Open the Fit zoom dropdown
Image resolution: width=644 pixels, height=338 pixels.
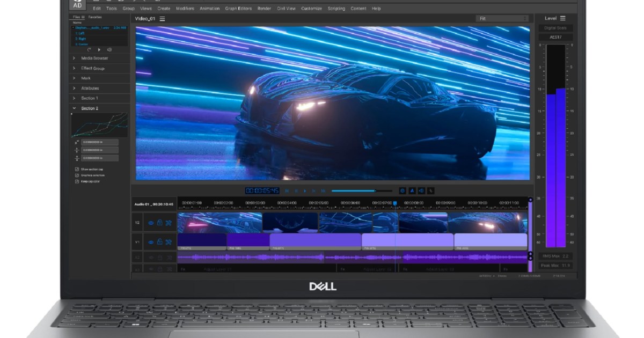point(502,19)
